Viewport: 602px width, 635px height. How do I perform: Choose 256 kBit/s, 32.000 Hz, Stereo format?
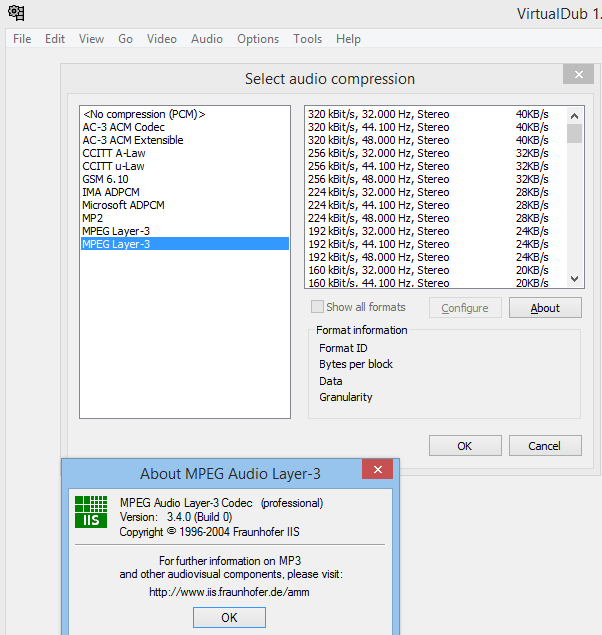coord(436,153)
